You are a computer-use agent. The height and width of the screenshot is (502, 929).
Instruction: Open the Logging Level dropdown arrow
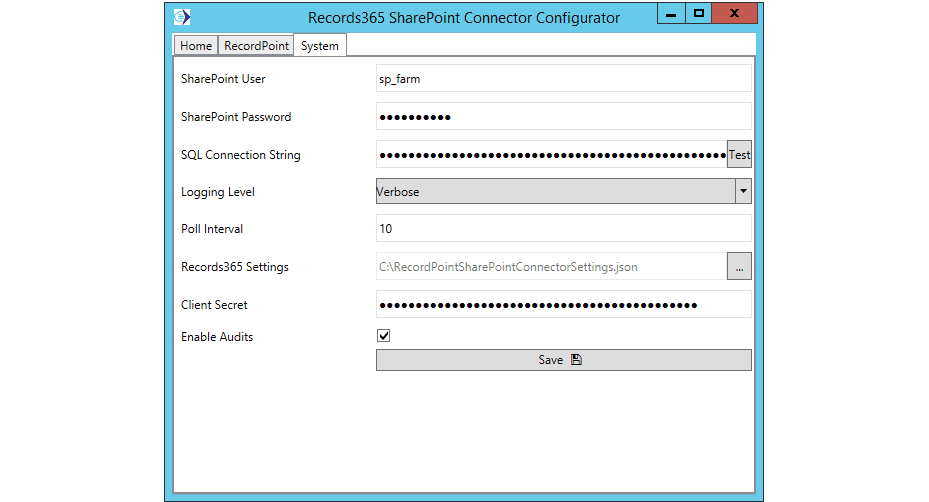point(743,191)
